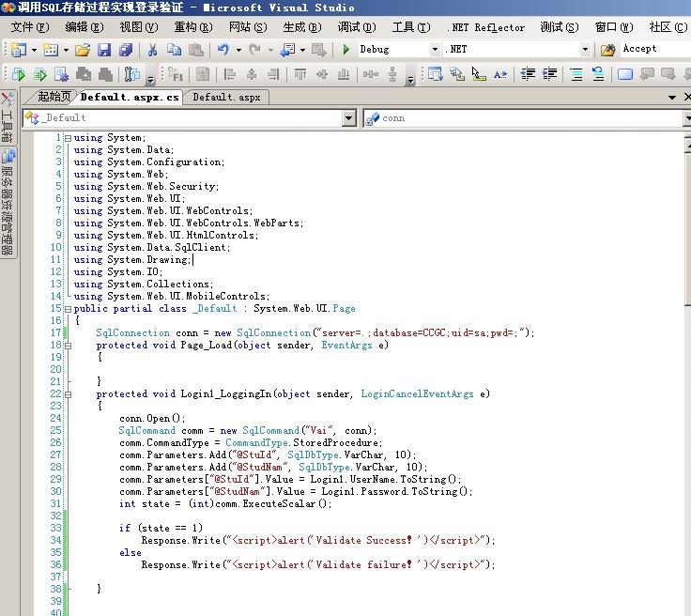Open the 调试(D) menu
691x616 pixels.
(x=357, y=27)
